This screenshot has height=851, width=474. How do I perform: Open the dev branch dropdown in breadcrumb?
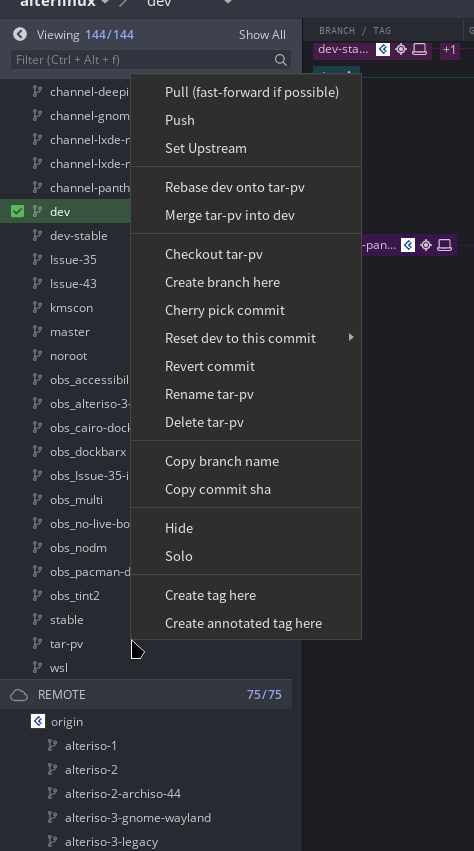228,2
